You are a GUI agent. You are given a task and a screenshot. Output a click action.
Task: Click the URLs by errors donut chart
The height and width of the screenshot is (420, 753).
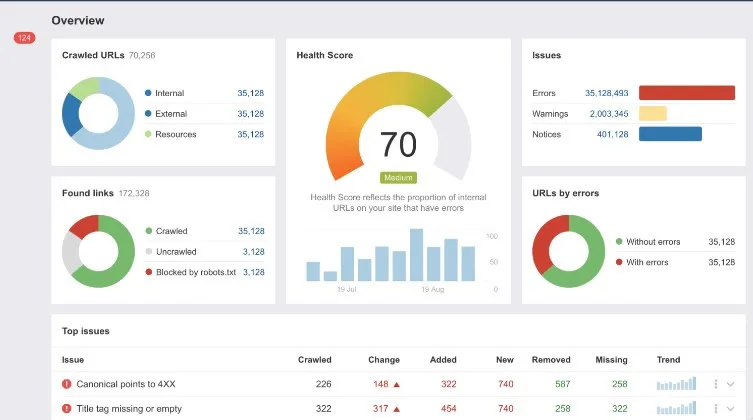coord(569,251)
